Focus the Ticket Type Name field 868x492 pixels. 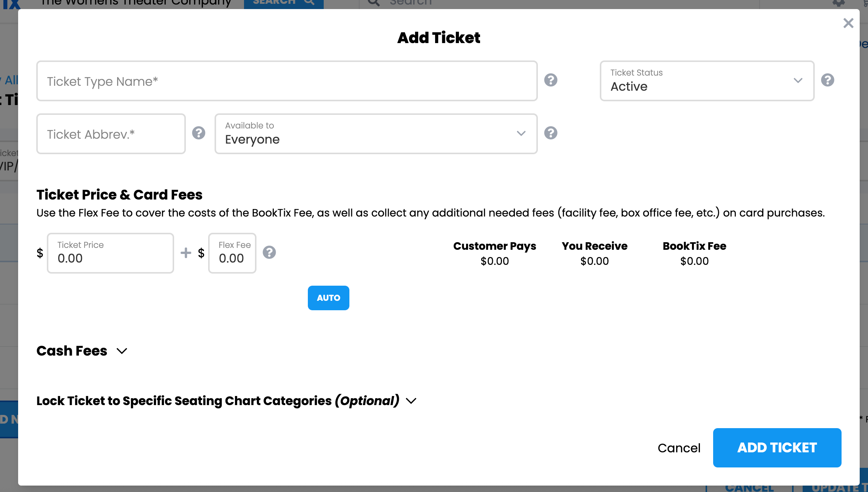pos(287,81)
